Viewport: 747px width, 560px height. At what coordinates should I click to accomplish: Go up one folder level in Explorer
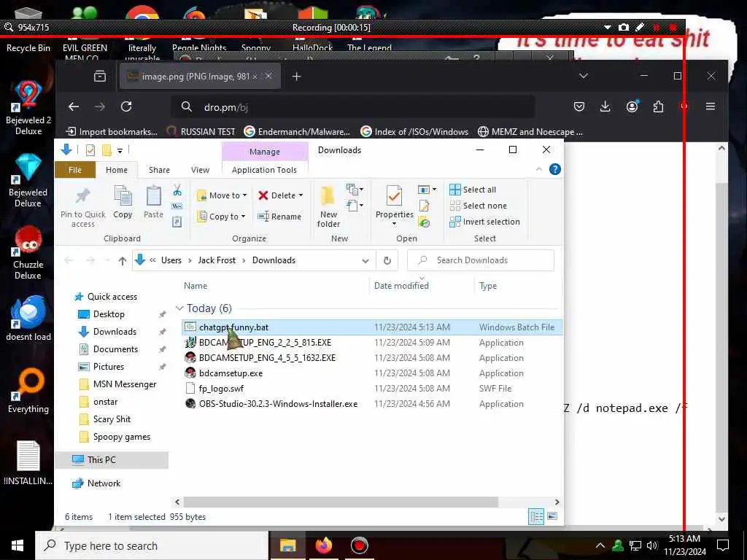[123, 260]
